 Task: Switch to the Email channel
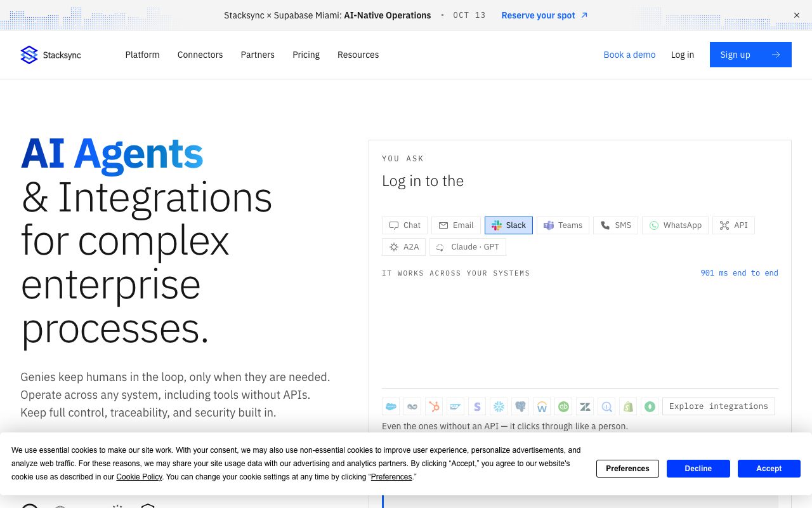(x=456, y=225)
